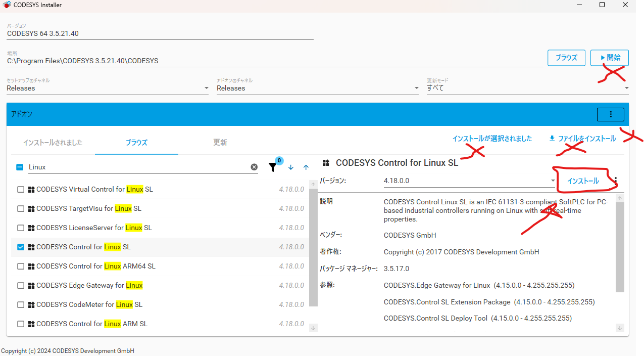Image resolution: width=644 pixels, height=356 pixels.
Task: Check CODESYS Virtual Control for Linux SL
Action: click(21, 190)
